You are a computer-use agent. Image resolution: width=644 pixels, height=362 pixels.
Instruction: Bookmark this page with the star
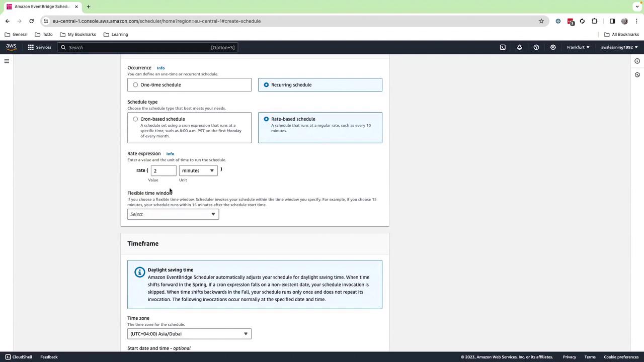(x=541, y=21)
